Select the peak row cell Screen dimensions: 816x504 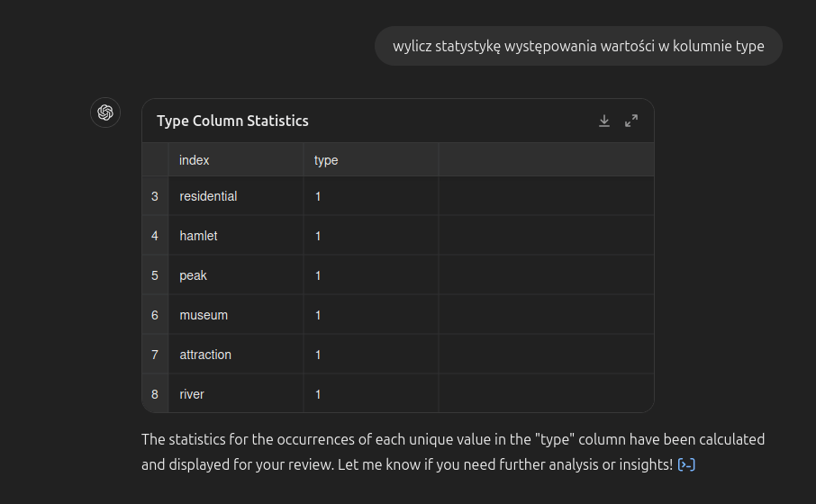pos(236,275)
